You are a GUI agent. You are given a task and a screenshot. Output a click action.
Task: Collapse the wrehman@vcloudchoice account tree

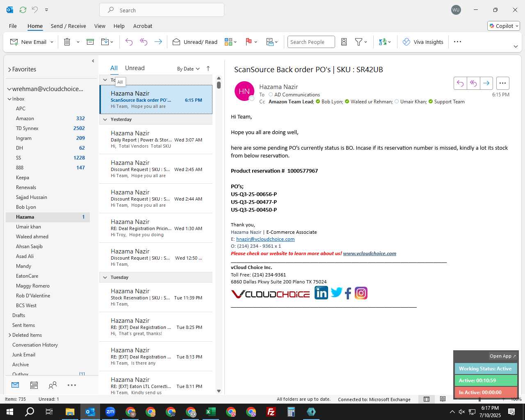9,89
